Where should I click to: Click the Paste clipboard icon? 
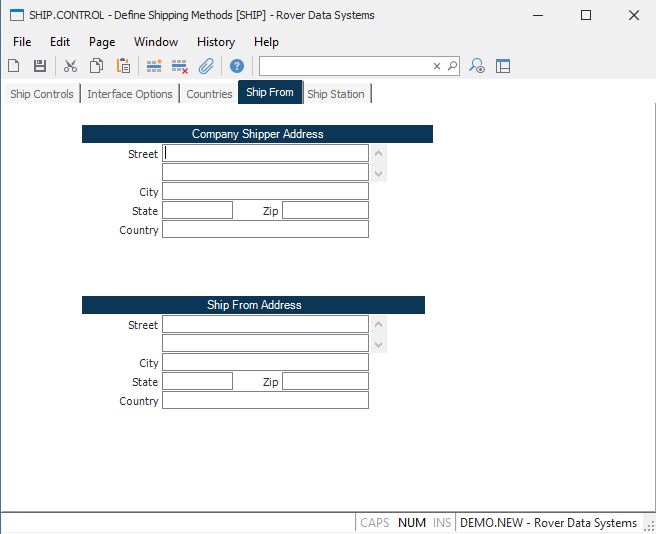click(x=123, y=66)
